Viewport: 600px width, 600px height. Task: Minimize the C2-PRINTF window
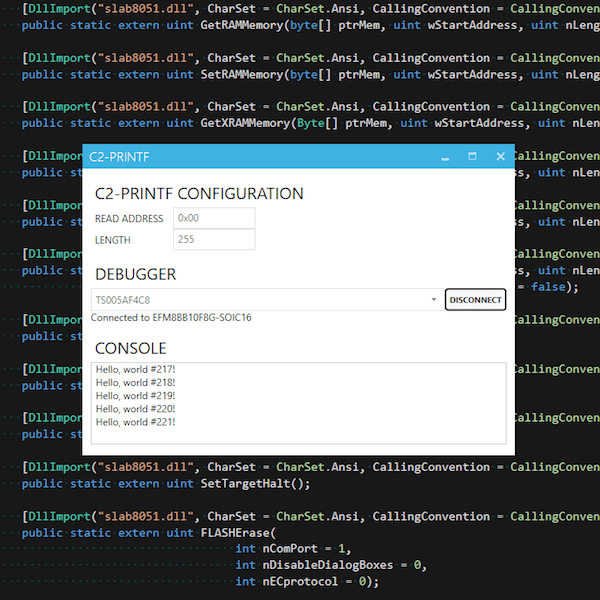445,157
